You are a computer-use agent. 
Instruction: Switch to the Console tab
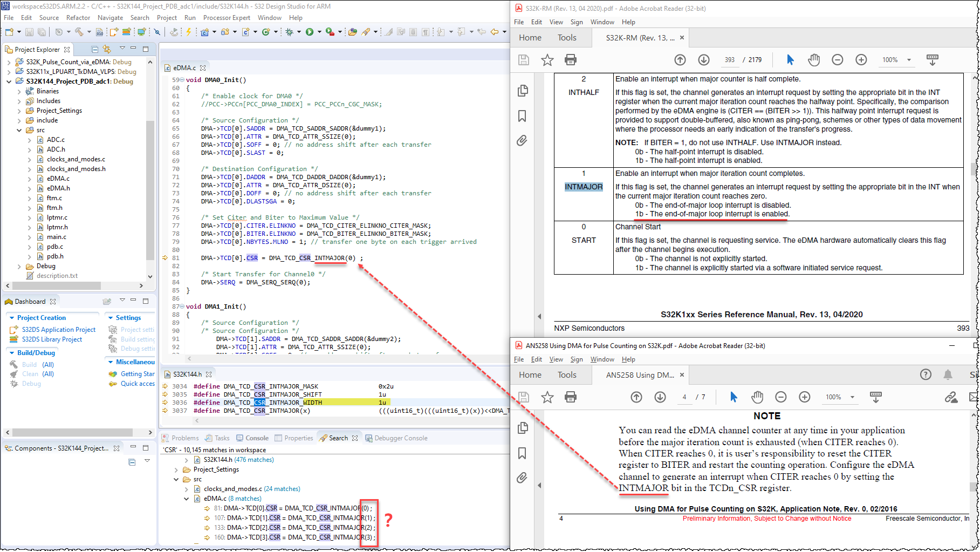(256, 438)
